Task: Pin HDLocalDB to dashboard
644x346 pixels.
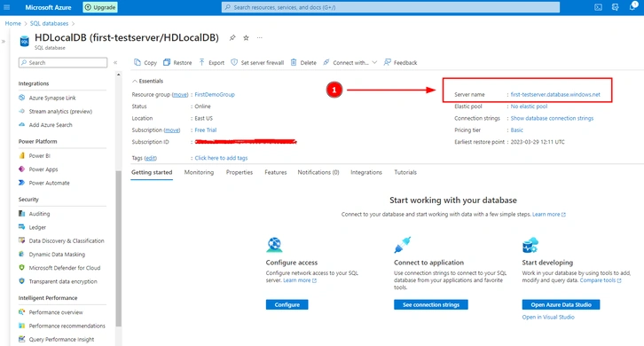Action: [232, 38]
